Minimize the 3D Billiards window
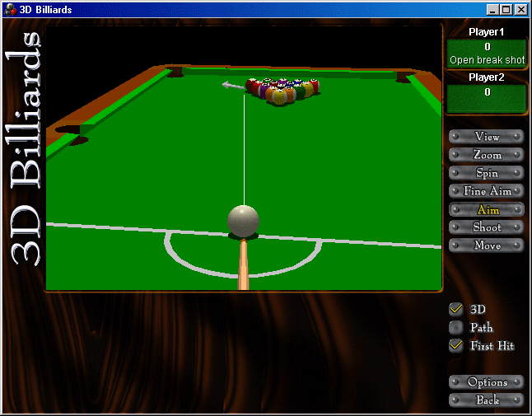 coord(492,10)
